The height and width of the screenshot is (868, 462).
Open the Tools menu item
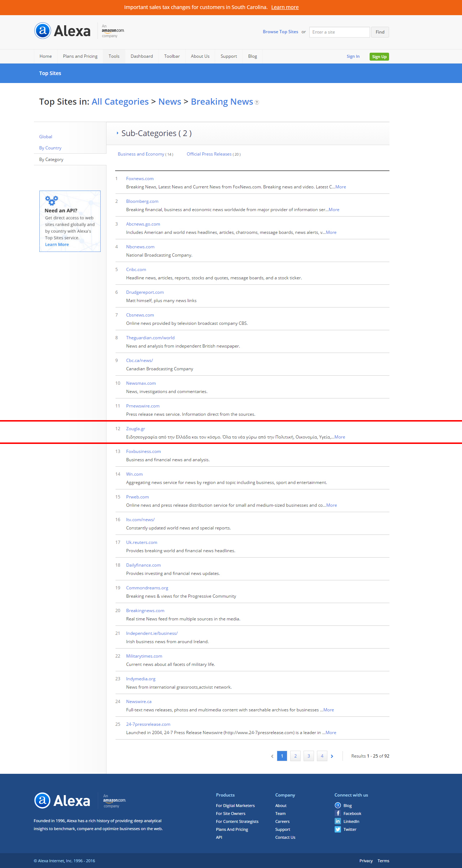tap(114, 56)
